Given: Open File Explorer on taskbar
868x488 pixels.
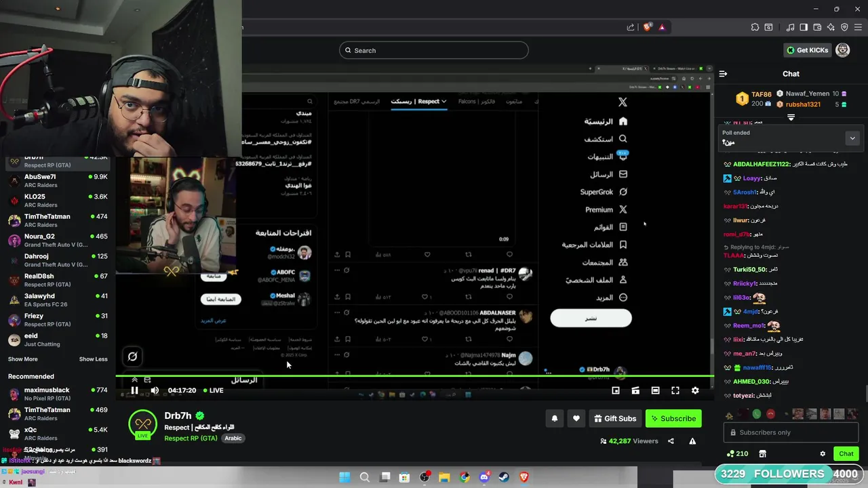Looking at the screenshot, I should pyautogui.click(x=444, y=477).
